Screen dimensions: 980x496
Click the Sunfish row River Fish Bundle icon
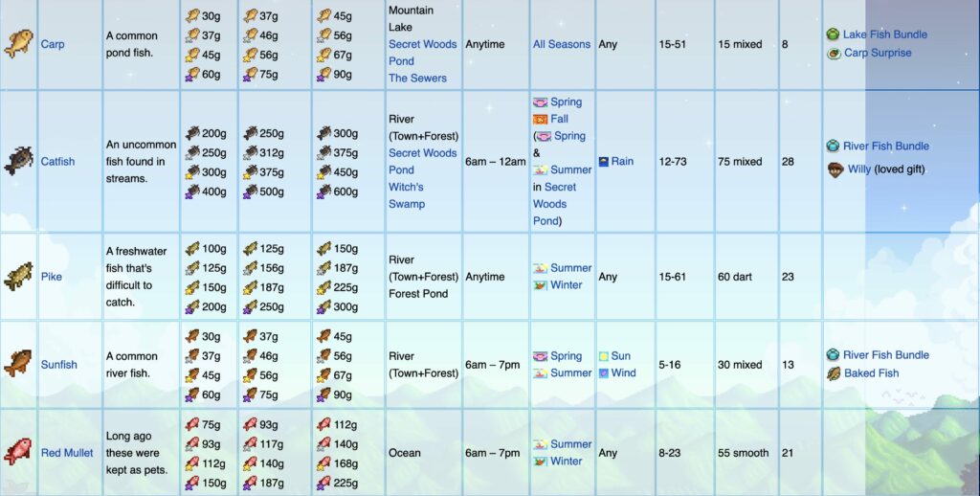[833, 354]
